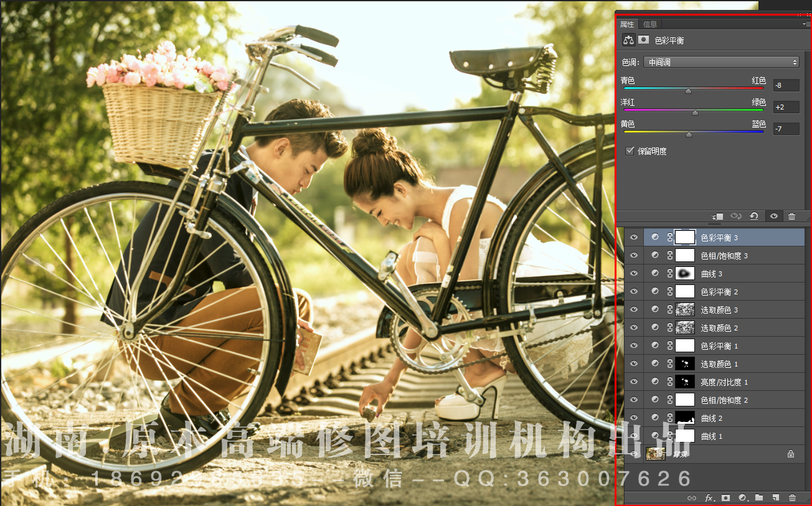Delete adjustment with Properties panel trash icon
This screenshot has height=506, width=812.
tap(791, 216)
